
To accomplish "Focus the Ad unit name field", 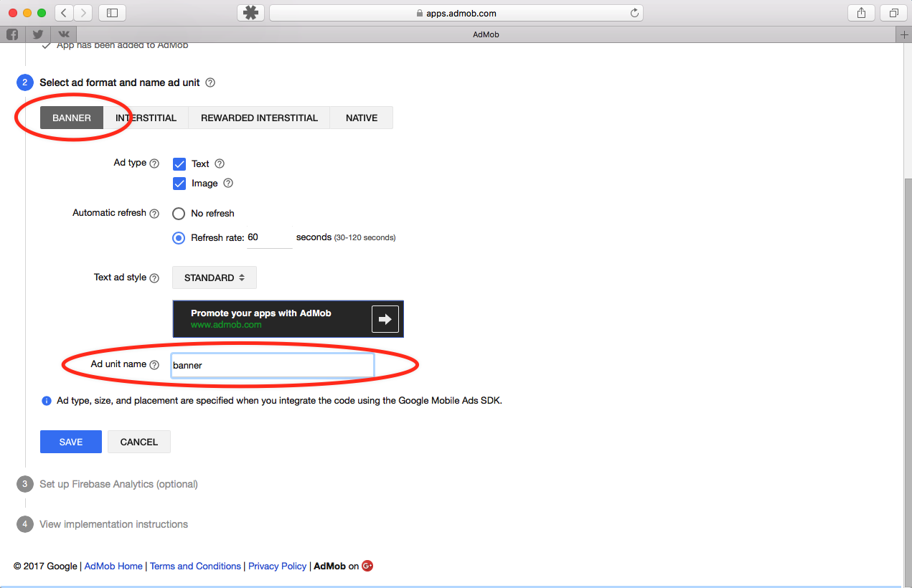I will (x=272, y=365).
